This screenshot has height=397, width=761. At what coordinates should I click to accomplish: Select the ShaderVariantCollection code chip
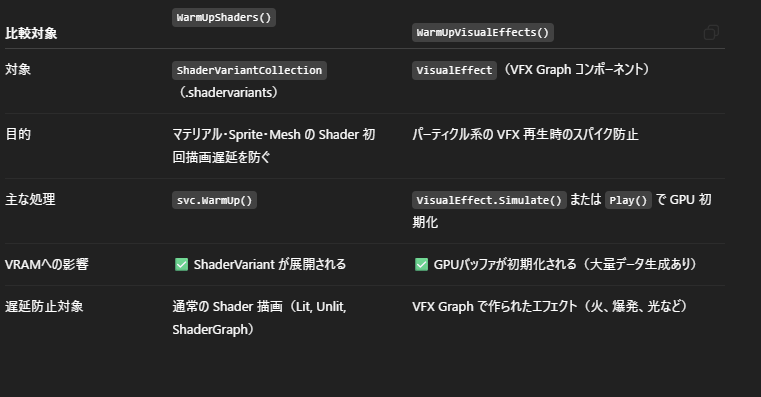coord(249,70)
